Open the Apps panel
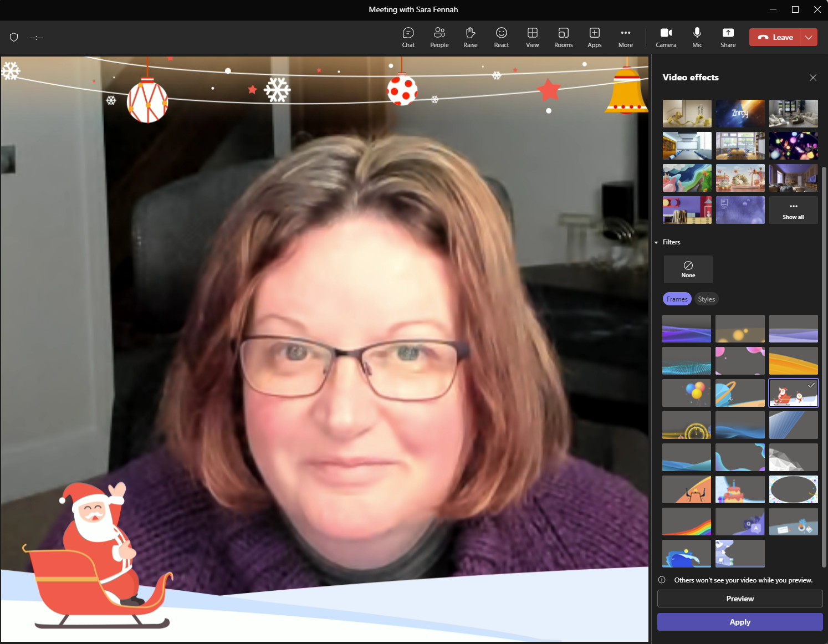The image size is (828, 644). tap(594, 37)
